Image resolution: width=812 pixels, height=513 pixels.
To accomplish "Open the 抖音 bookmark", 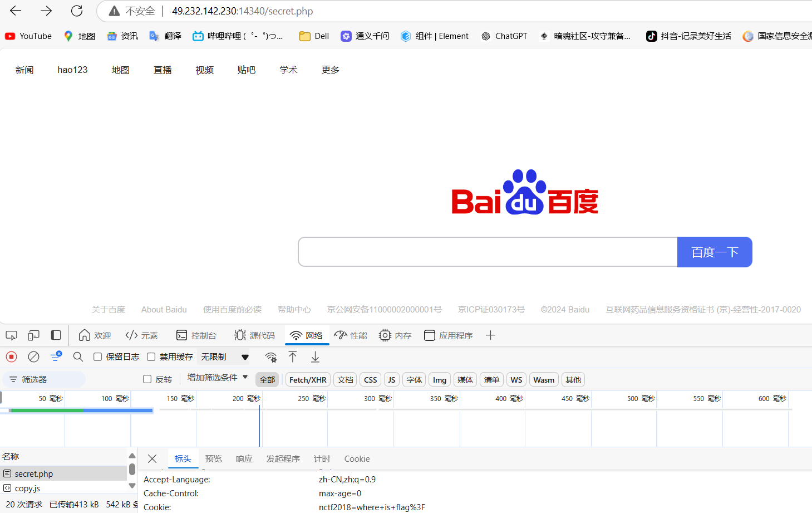I will pyautogui.click(x=688, y=36).
